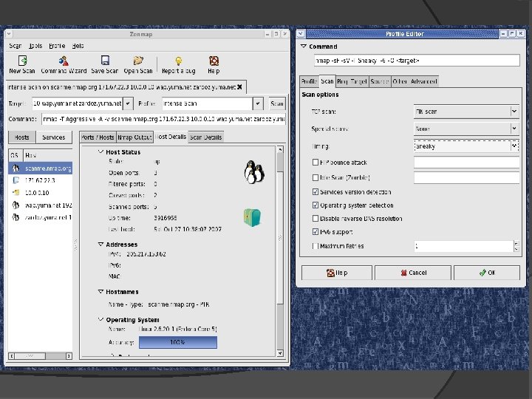This screenshot has width=532, height=399.
Task: Collapse the Addresses section
Action: [x=100, y=244]
